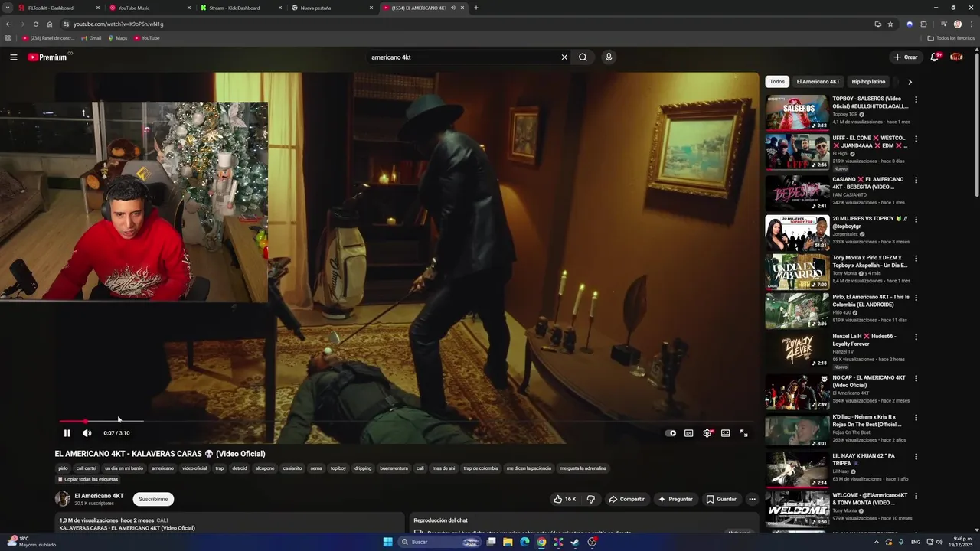
Task: Subscribe with the Suscribirme button
Action: tap(153, 499)
